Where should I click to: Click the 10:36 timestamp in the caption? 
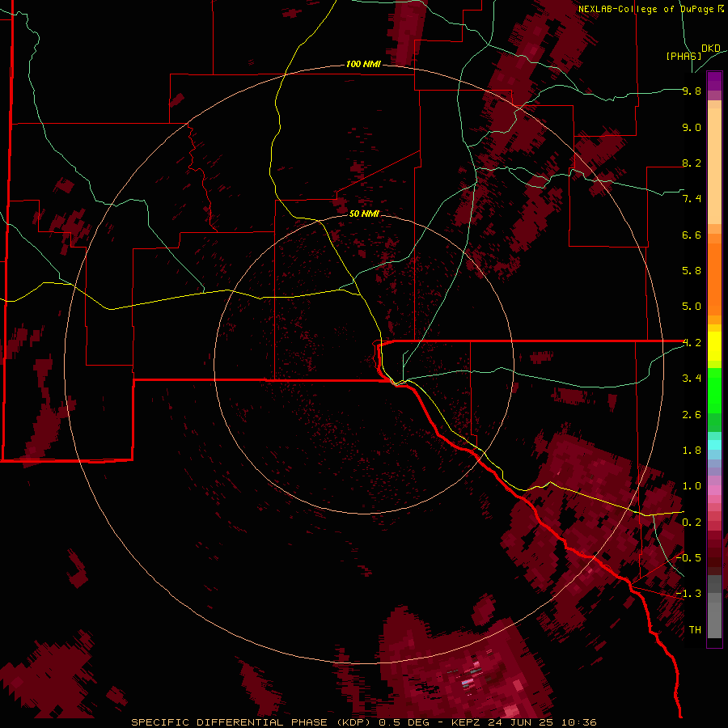point(578,722)
